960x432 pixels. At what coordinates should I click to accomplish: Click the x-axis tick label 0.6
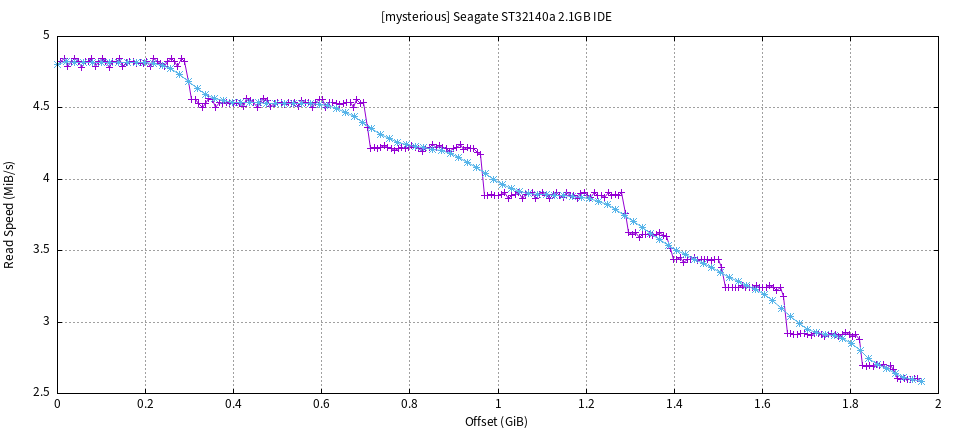tap(321, 404)
